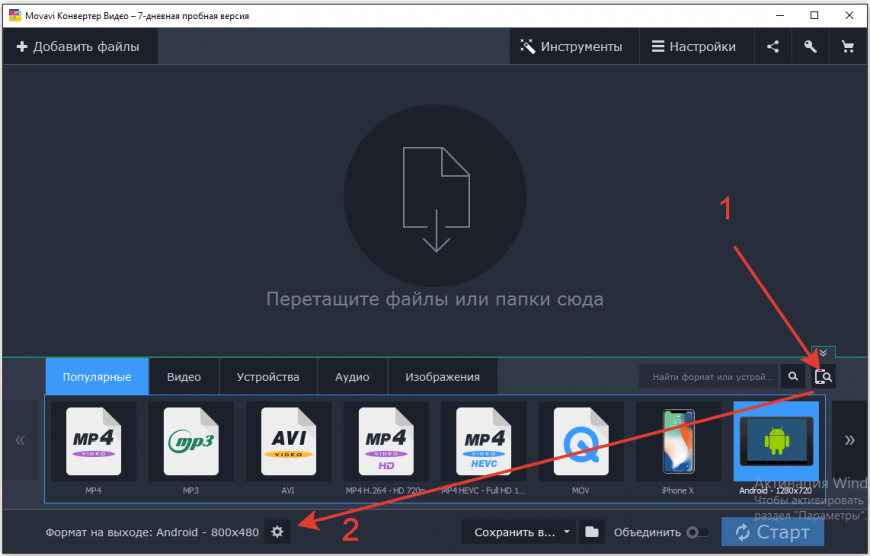870x556 pixels.
Task: Minimize the Movavi window
Action: click(780, 16)
